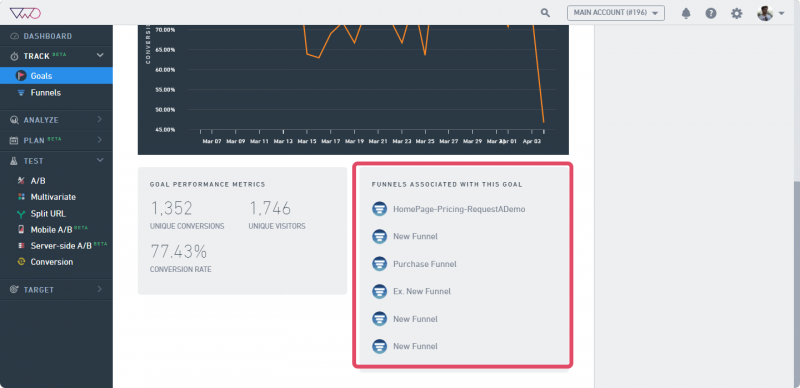Expand the Analyze section

(56, 120)
